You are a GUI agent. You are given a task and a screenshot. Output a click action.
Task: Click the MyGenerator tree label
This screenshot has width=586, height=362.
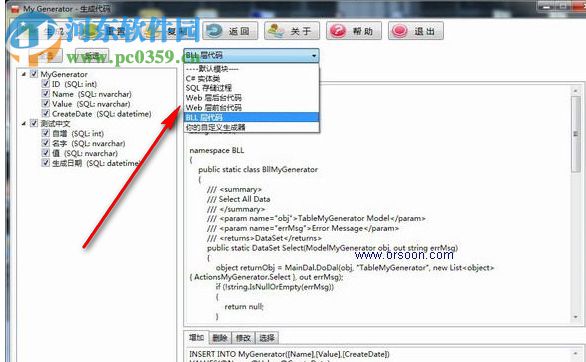[x=64, y=74]
